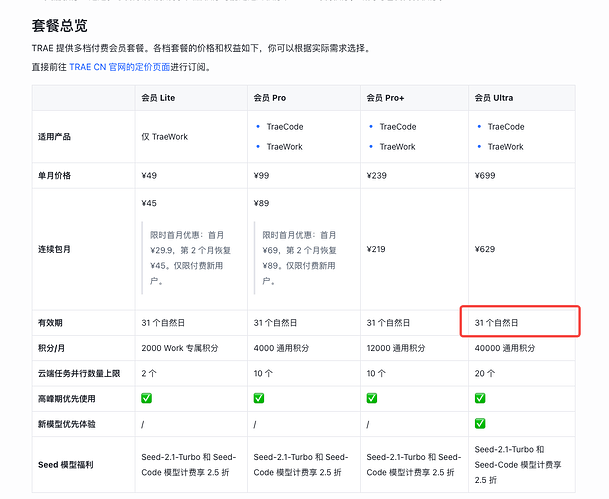
Task: Click 10 个 in the Pro+ column
Action: [376, 373]
